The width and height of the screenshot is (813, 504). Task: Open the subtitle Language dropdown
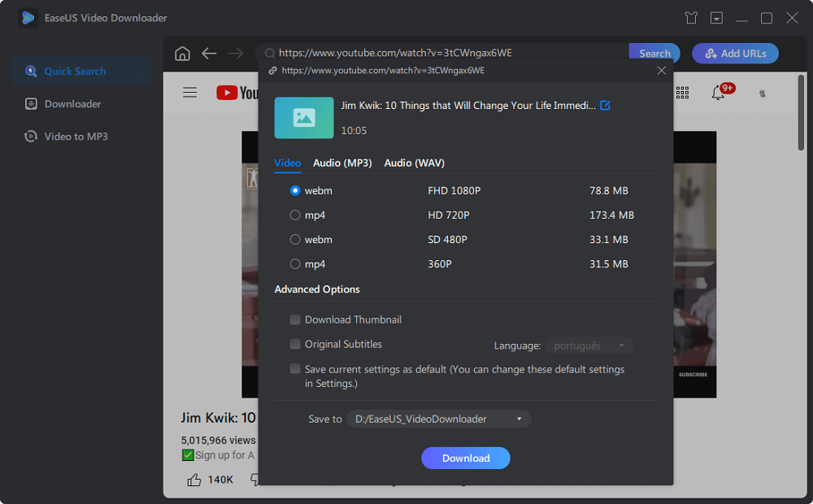589,345
